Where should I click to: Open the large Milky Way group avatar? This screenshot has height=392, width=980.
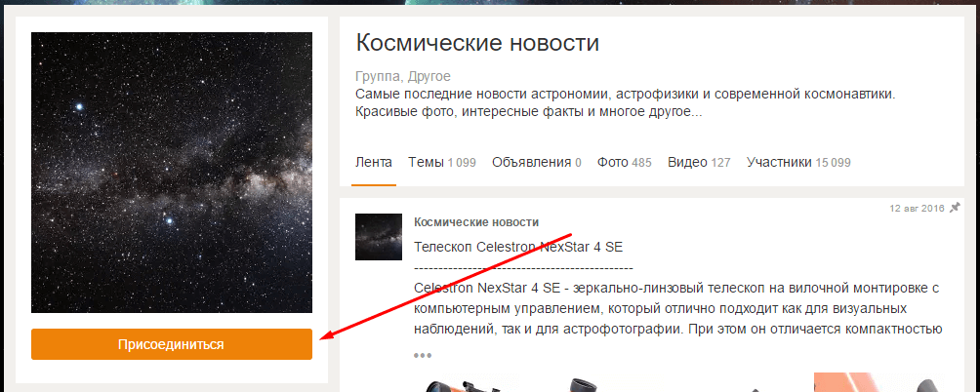(171, 173)
